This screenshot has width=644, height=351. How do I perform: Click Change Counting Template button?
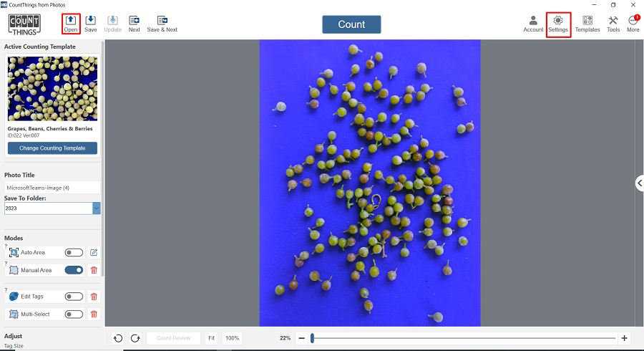tap(52, 148)
